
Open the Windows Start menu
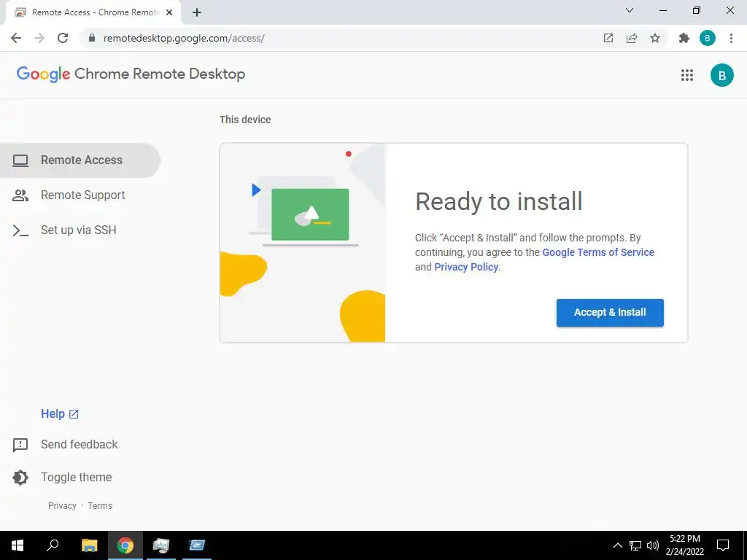click(x=18, y=545)
